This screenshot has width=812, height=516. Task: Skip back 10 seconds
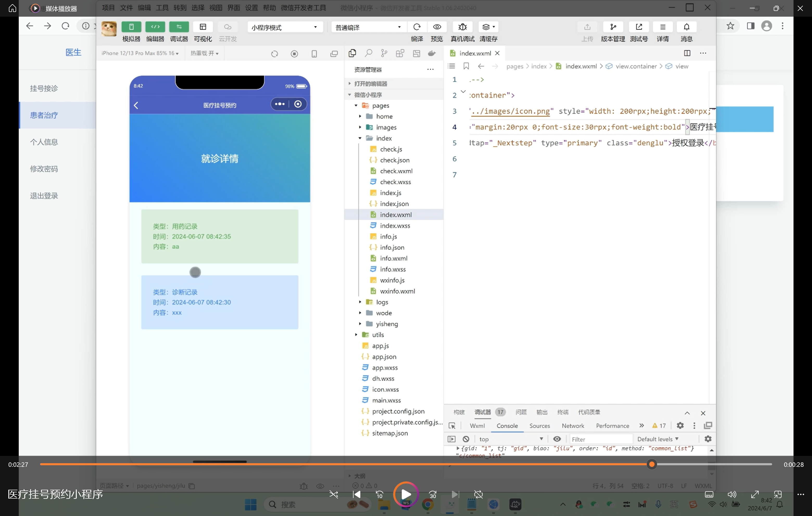pos(379,494)
